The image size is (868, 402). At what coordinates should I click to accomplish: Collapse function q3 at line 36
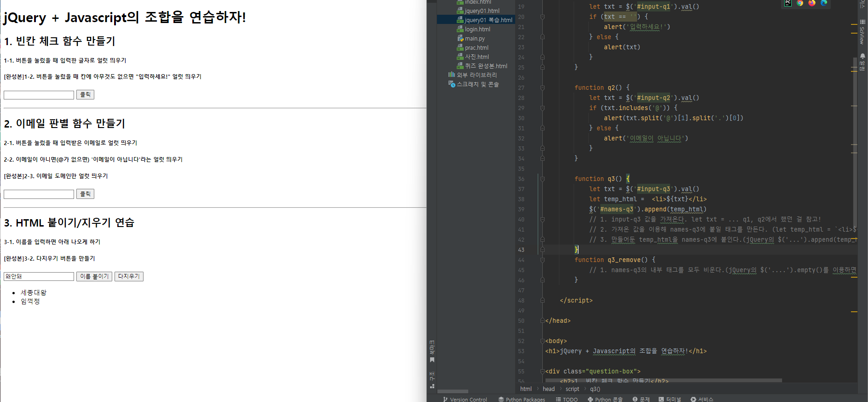click(x=542, y=179)
